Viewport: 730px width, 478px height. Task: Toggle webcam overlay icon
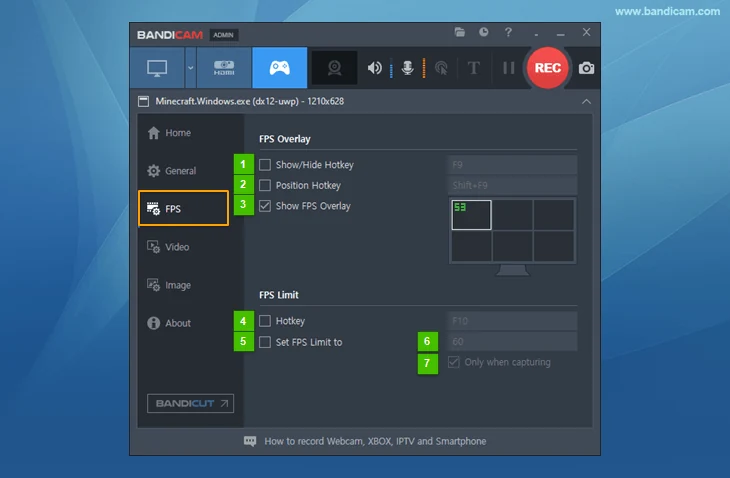[x=334, y=68]
